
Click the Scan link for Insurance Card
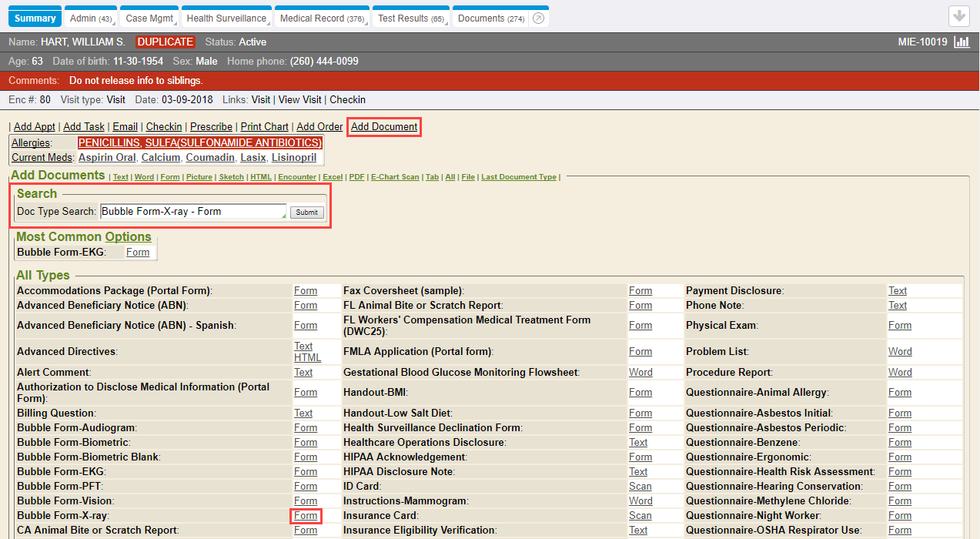(x=640, y=516)
